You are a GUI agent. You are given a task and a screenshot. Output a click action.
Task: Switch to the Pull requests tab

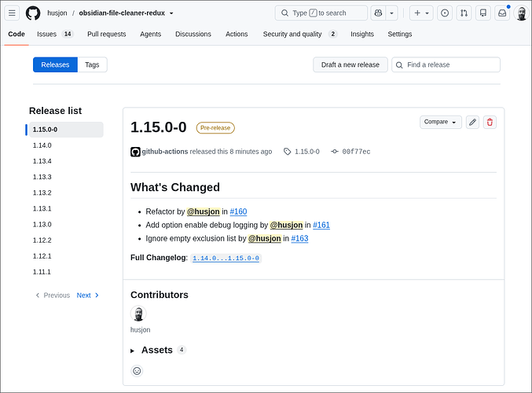[107, 34]
